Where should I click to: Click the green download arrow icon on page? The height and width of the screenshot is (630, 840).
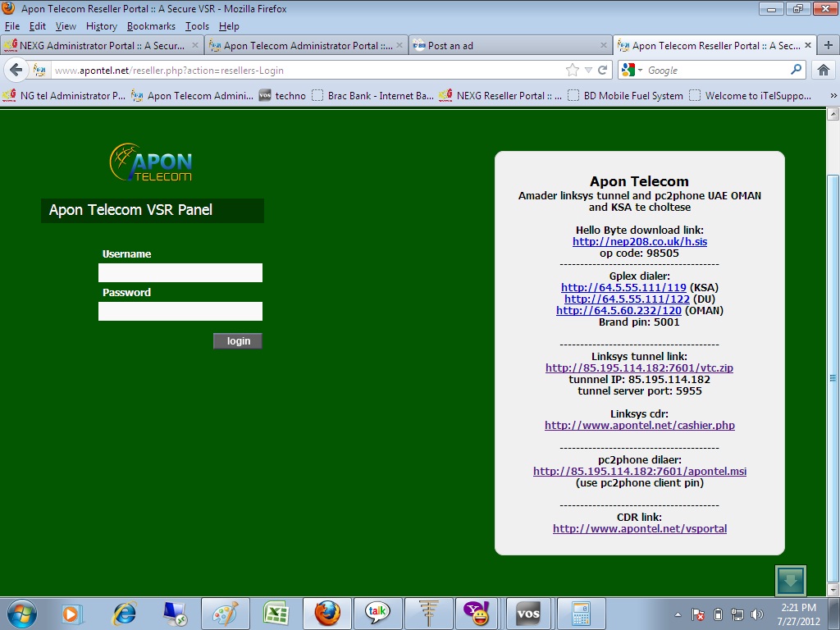[x=790, y=581]
